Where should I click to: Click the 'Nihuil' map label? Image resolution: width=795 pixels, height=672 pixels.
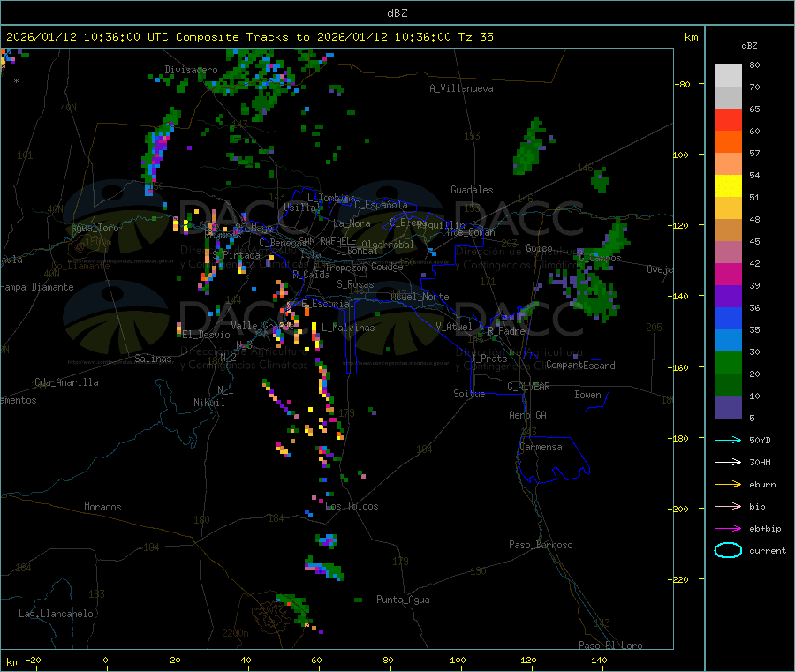click(x=209, y=403)
